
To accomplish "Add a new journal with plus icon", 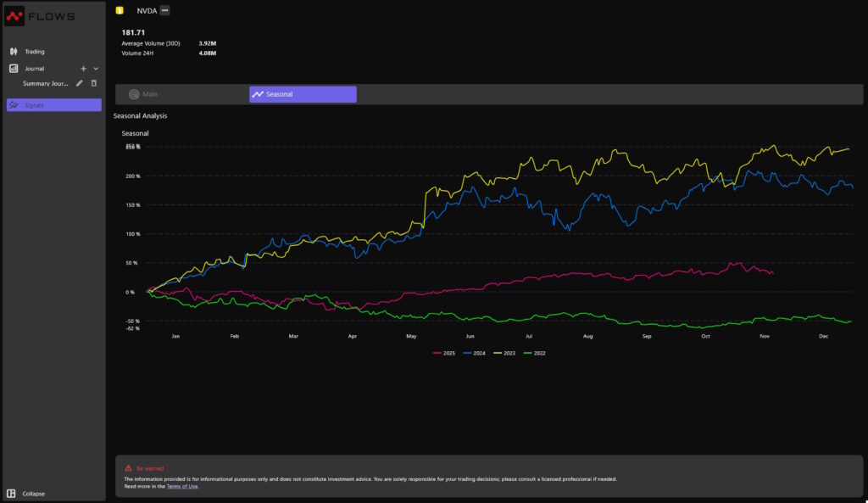I will [x=83, y=69].
